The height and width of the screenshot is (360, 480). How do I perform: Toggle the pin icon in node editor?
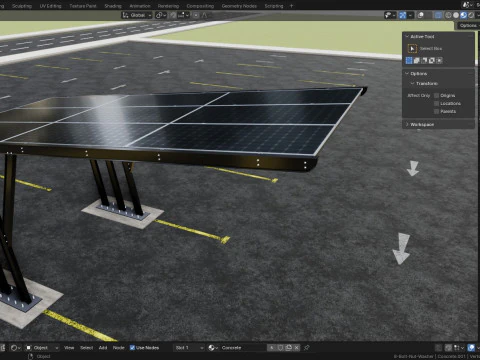(x=307, y=348)
